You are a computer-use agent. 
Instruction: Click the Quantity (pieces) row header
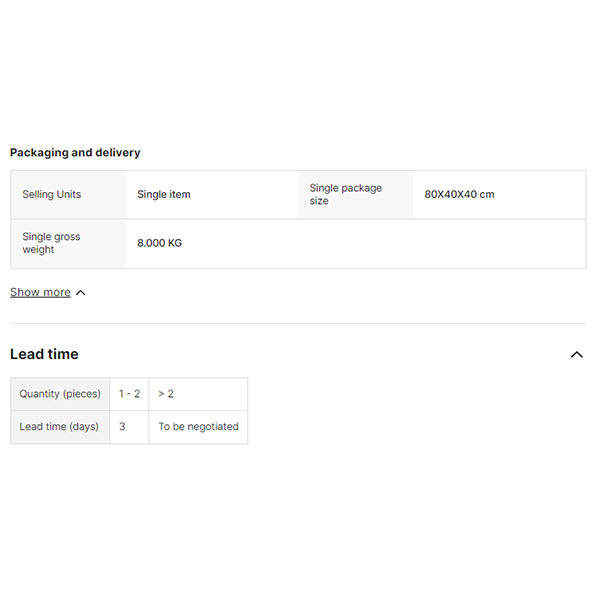[60, 394]
